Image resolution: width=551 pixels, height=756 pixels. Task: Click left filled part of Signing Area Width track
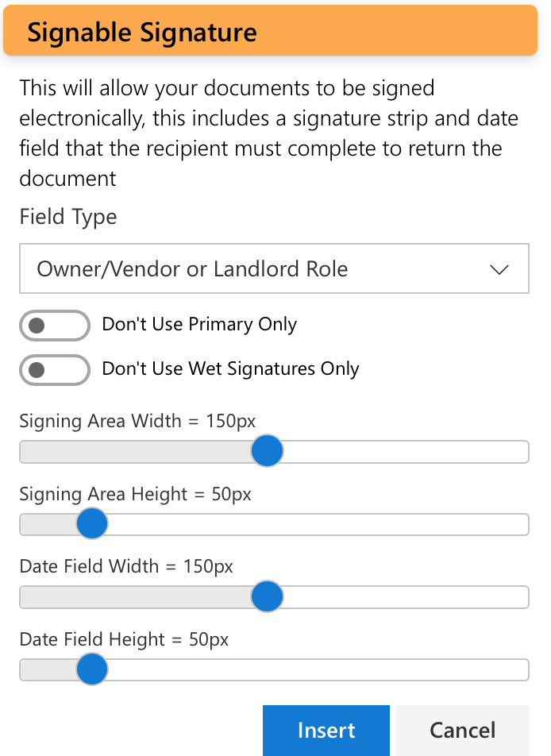[135, 452]
